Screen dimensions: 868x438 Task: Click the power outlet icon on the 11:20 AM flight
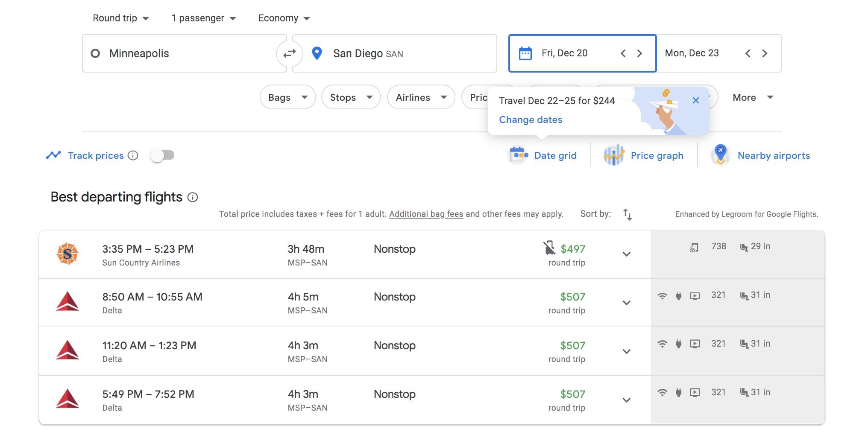click(x=679, y=344)
